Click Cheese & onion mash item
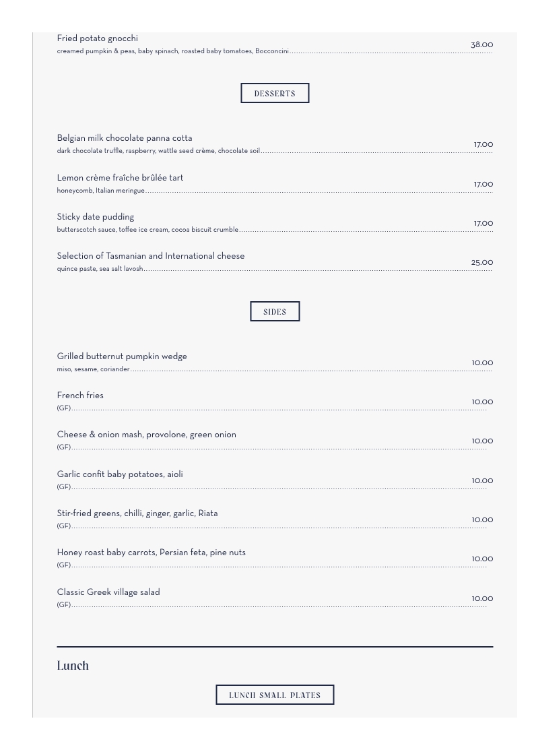The height and width of the screenshot is (756, 534). 146,435
